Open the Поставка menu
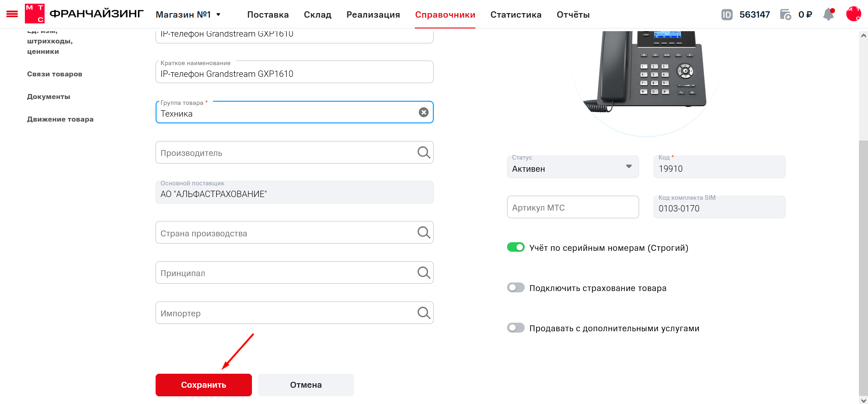The height and width of the screenshot is (404, 868). (268, 14)
